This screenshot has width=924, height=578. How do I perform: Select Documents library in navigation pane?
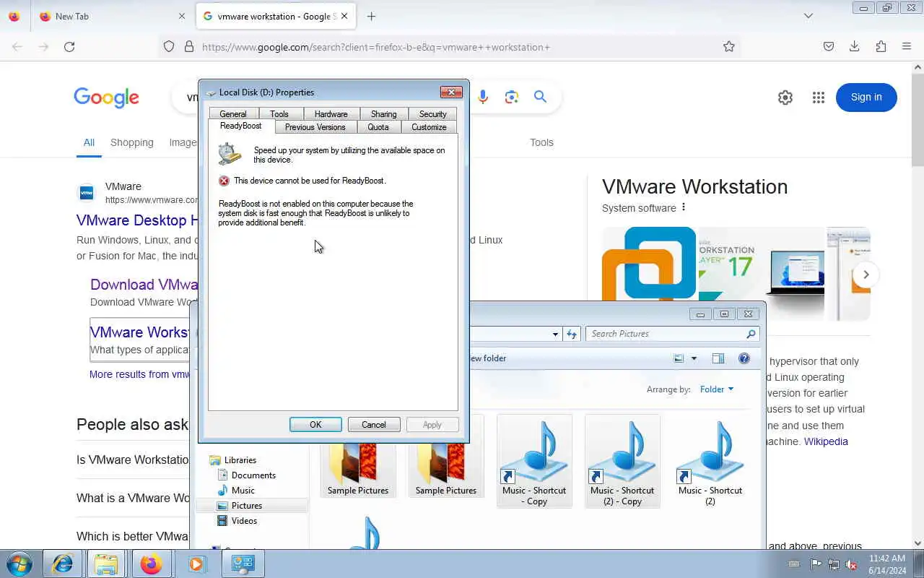[253, 475]
